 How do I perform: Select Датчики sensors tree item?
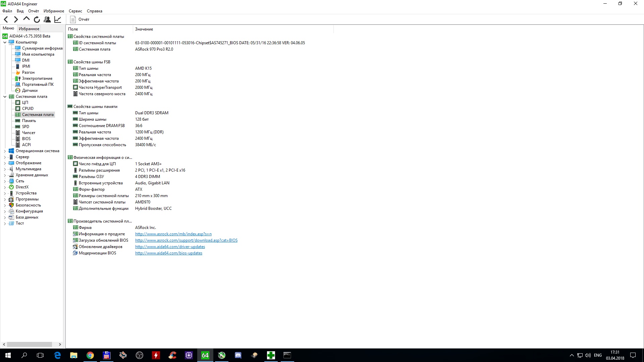30,90
